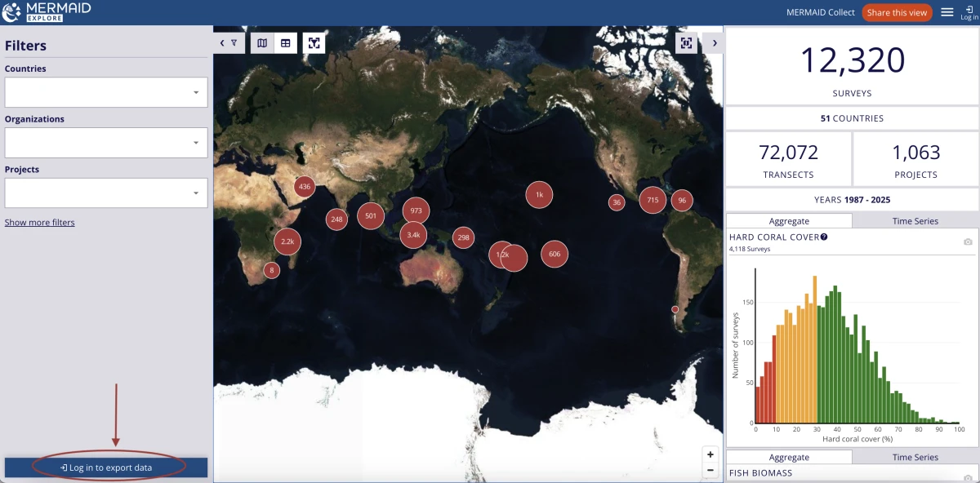Click the map fullscreen icon
This screenshot has width=980, height=483.
[x=687, y=43]
